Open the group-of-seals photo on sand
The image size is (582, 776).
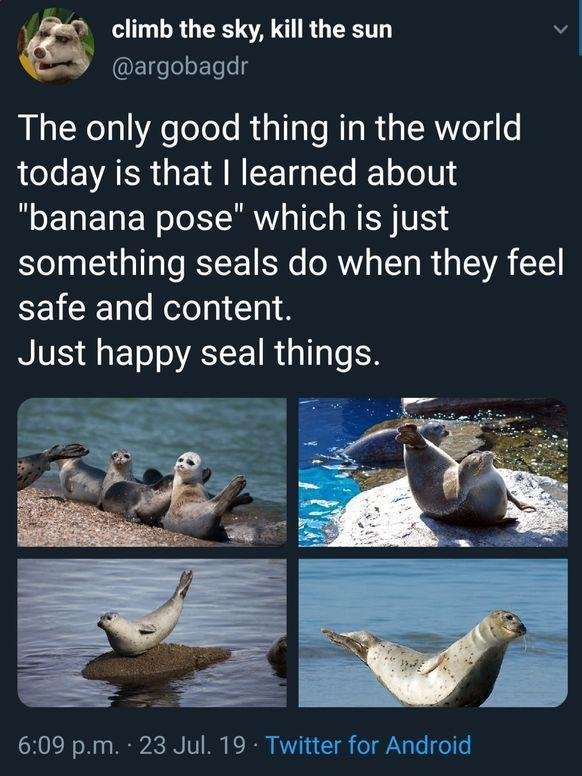[x=152, y=472]
